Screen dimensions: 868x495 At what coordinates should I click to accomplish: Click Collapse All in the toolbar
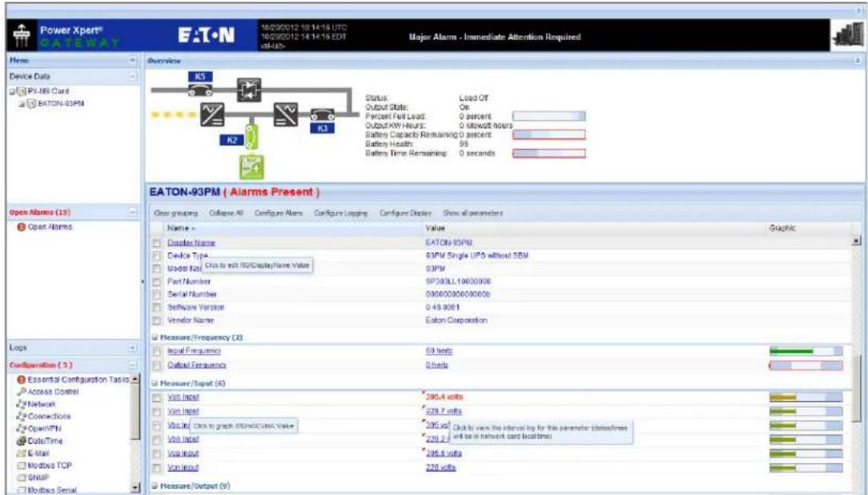click(x=226, y=213)
